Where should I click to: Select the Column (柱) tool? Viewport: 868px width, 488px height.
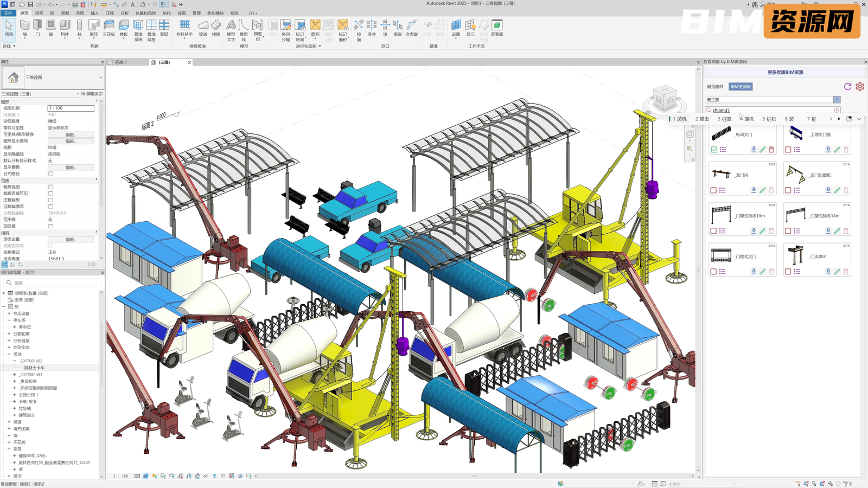[x=79, y=28]
